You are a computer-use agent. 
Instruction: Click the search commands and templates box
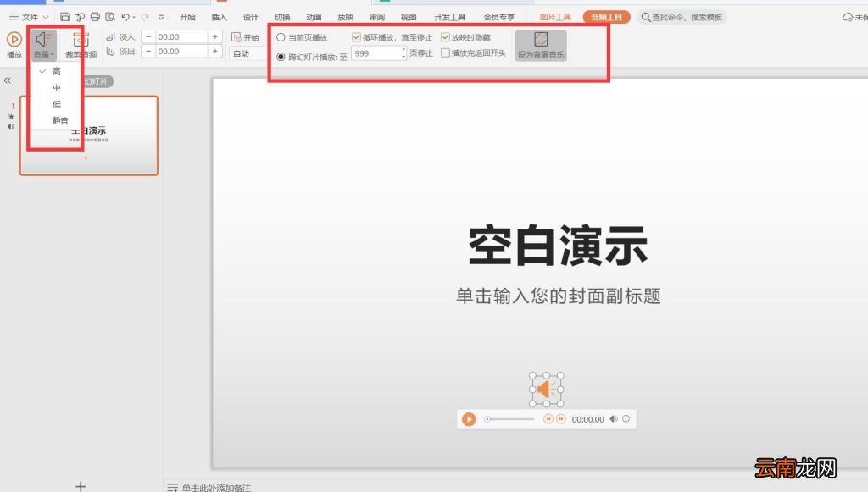682,17
